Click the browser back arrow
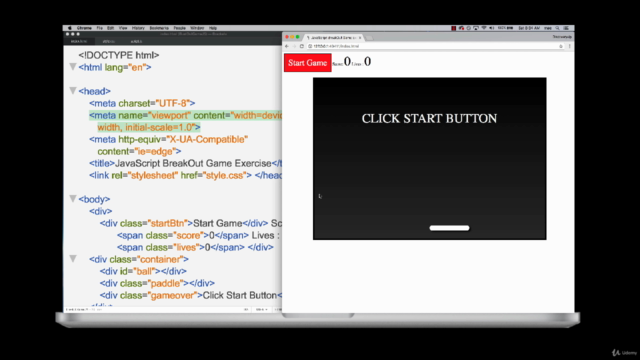Screen dimensions: 640x360 [x=287, y=46]
